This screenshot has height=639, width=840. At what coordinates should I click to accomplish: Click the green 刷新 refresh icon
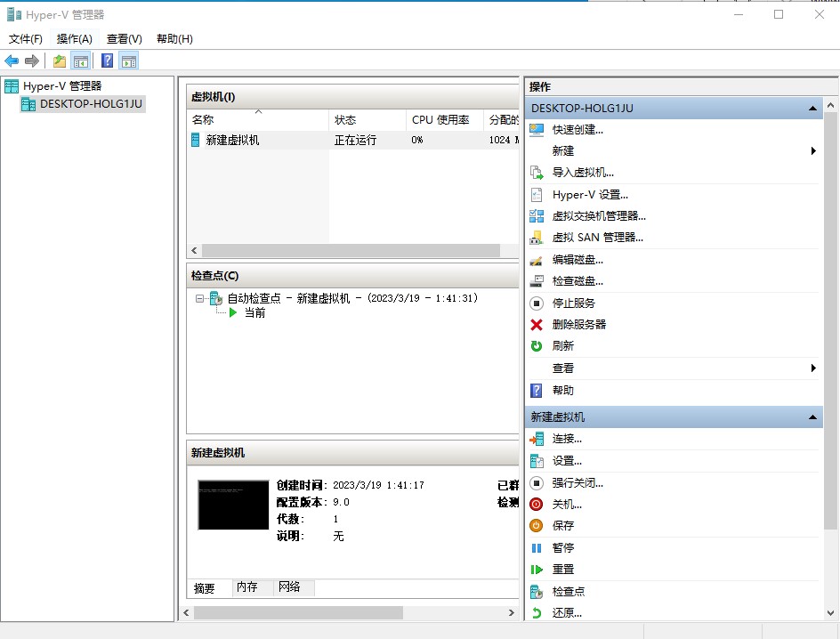537,346
